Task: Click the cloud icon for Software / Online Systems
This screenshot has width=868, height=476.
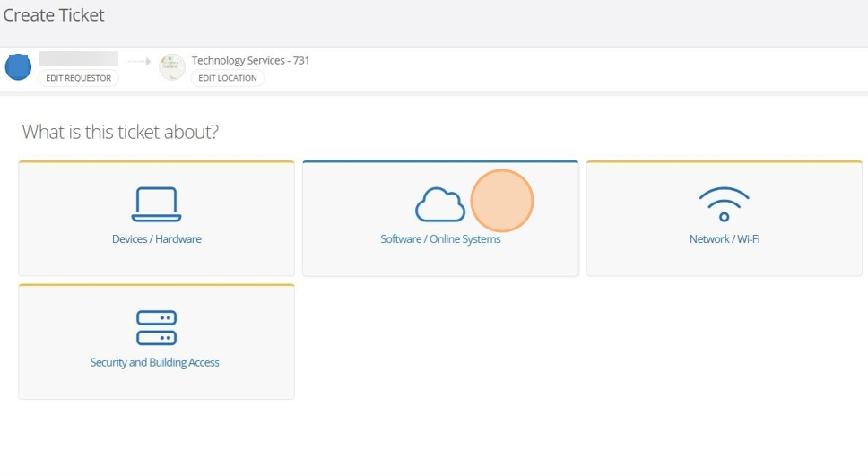Action: pyautogui.click(x=439, y=205)
